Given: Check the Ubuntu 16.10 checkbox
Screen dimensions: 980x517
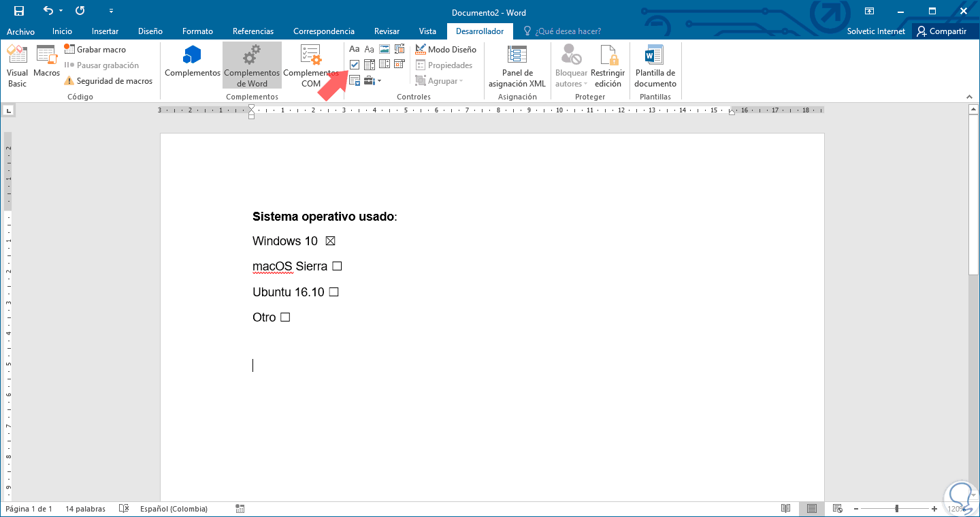Looking at the screenshot, I should [x=333, y=292].
